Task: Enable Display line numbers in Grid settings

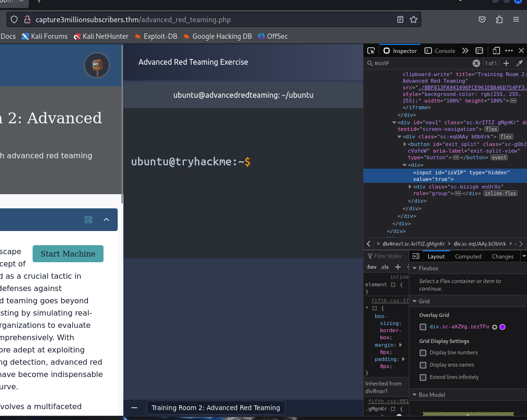Action: coord(423,352)
